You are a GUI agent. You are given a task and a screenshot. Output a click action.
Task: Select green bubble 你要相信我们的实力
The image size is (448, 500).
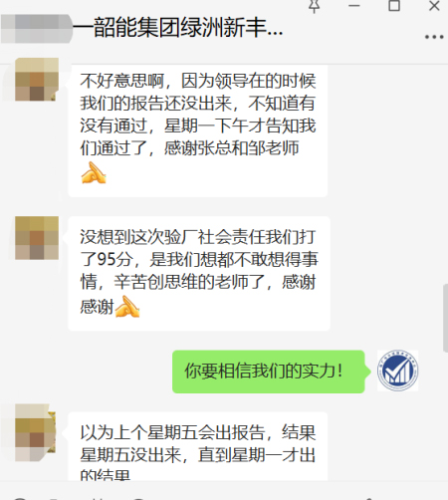point(269,372)
